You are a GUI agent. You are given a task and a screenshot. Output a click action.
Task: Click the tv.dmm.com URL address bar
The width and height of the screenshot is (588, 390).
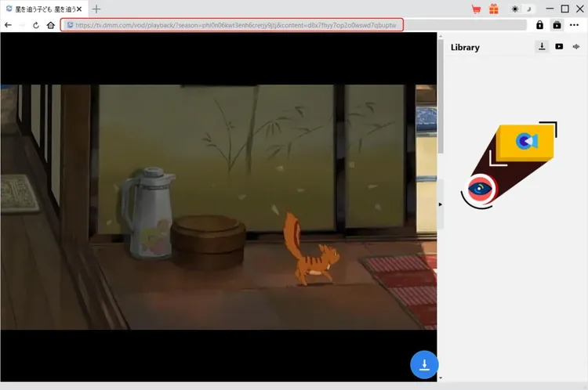coord(235,25)
